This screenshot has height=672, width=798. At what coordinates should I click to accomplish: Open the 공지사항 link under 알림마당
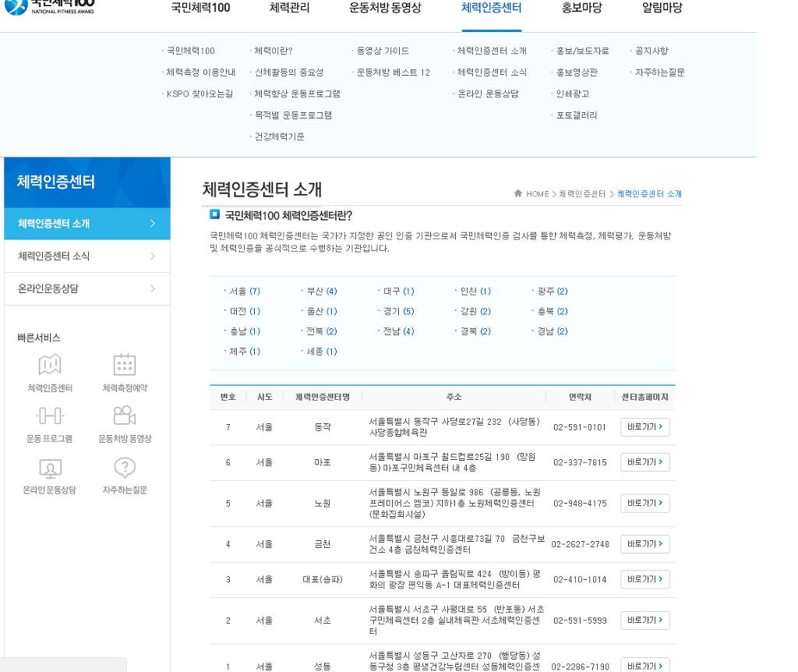coord(651,52)
